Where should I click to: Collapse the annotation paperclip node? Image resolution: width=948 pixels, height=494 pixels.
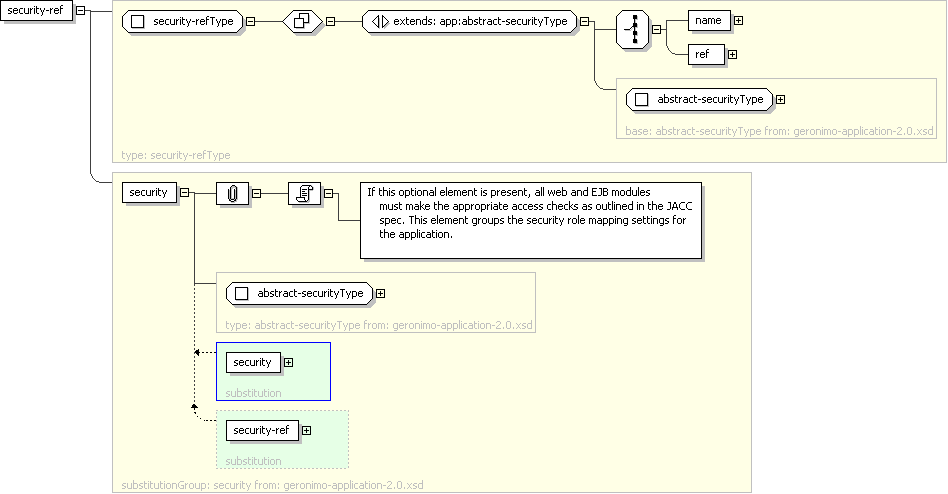click(256, 194)
